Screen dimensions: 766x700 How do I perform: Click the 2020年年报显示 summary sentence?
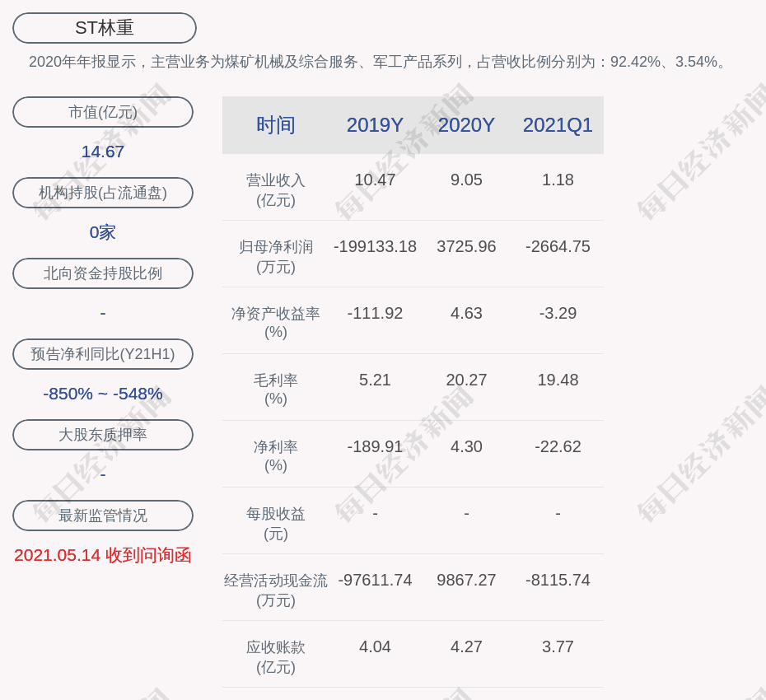(x=379, y=62)
